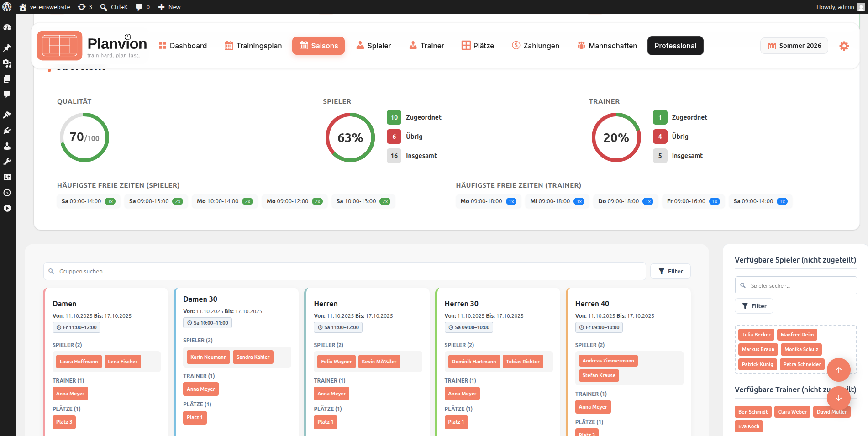Click the scroll-down arrow floating button
The width and height of the screenshot is (868, 436).
pos(839,398)
